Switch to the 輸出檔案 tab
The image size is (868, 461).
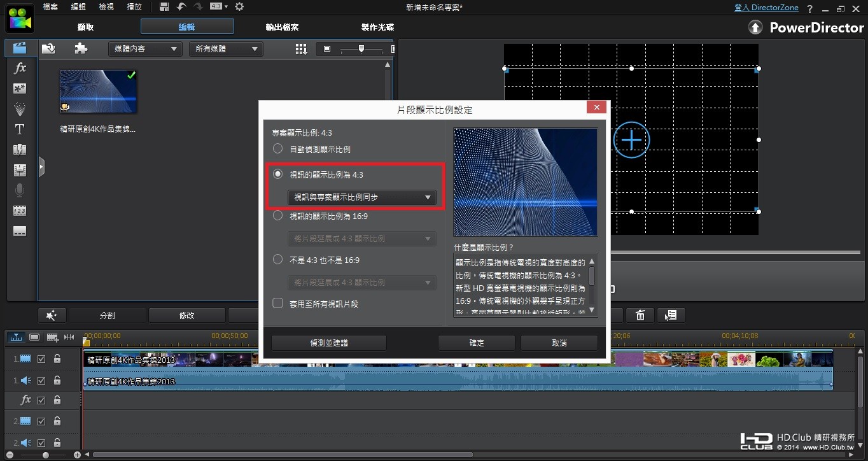click(282, 27)
